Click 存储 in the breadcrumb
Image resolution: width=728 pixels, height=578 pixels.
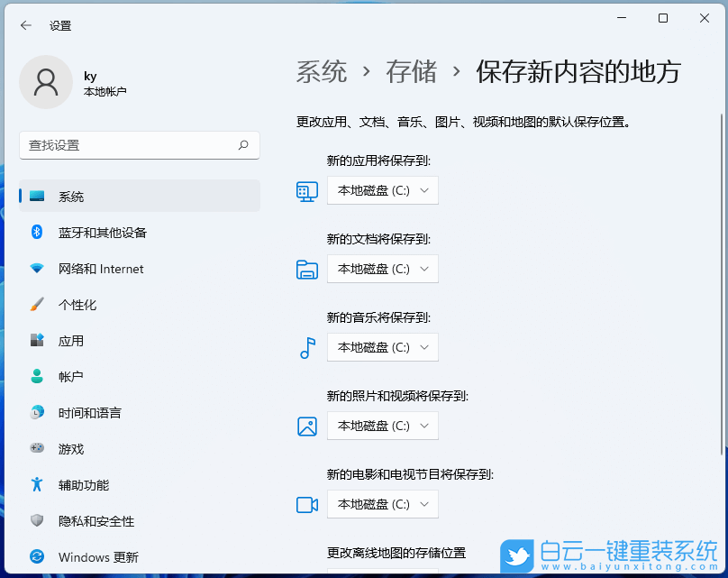pyautogui.click(x=411, y=73)
